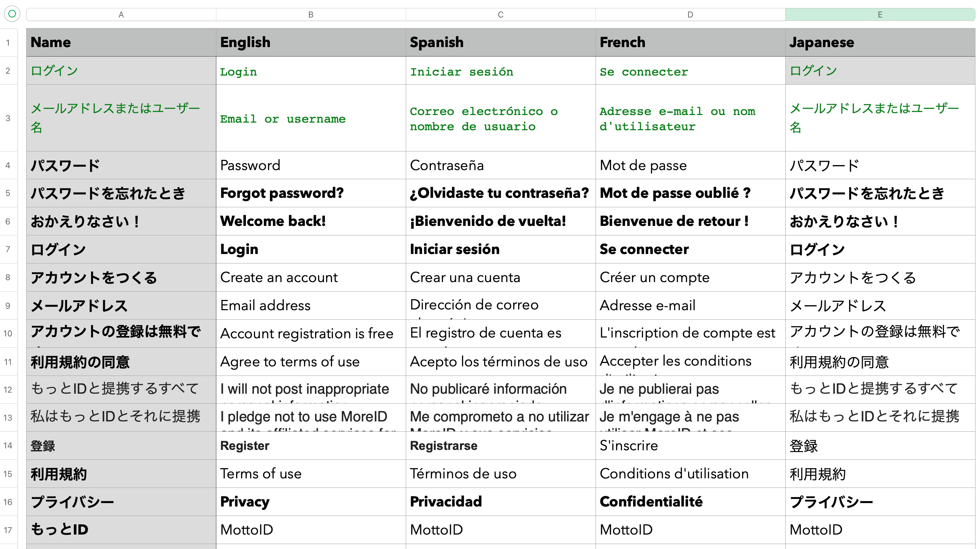Viewport: 980px width, 549px height.
Task: Click the 'Terms of use' cell
Action: (x=310, y=474)
